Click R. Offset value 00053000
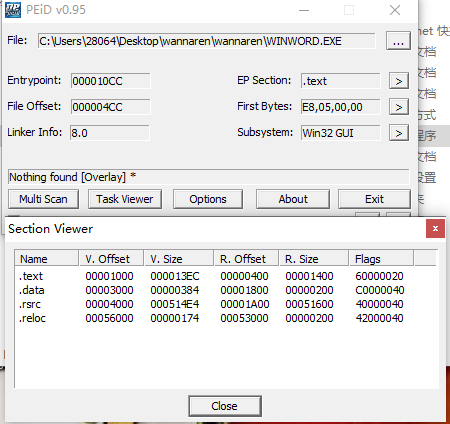 point(244,318)
